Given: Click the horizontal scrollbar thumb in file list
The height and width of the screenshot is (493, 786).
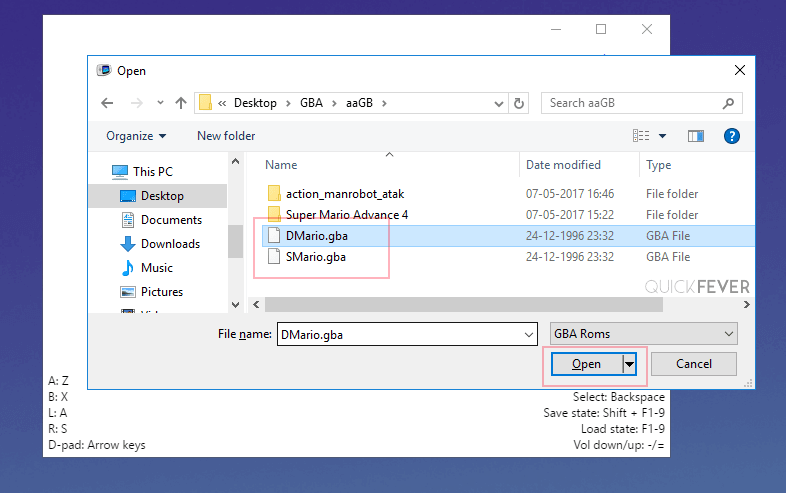Looking at the screenshot, I should point(464,304).
